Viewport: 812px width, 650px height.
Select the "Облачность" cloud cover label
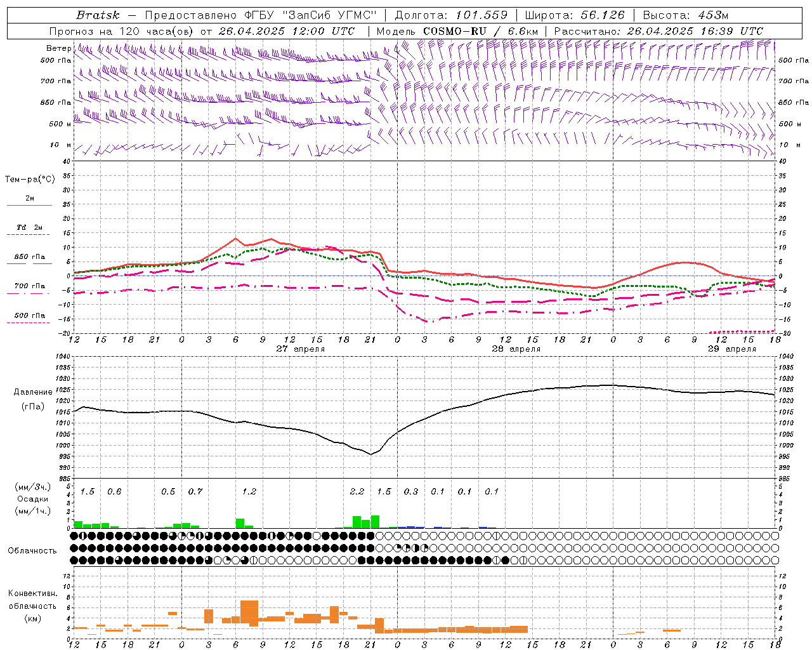pos(32,551)
